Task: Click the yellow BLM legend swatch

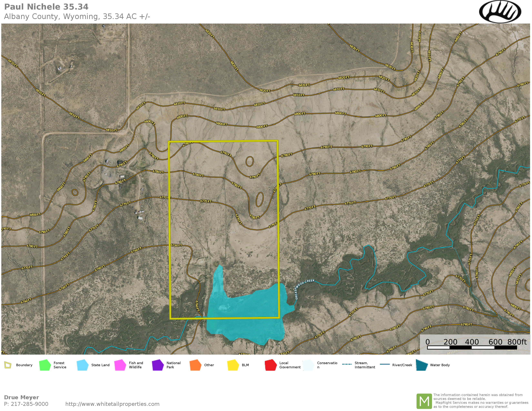Action: click(233, 365)
